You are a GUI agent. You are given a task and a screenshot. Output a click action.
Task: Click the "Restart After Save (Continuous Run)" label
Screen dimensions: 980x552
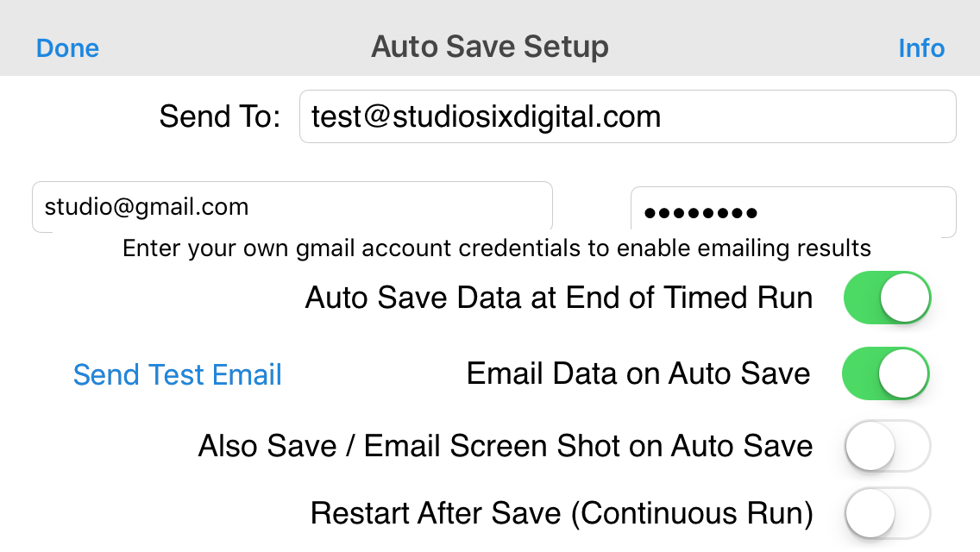point(562,513)
